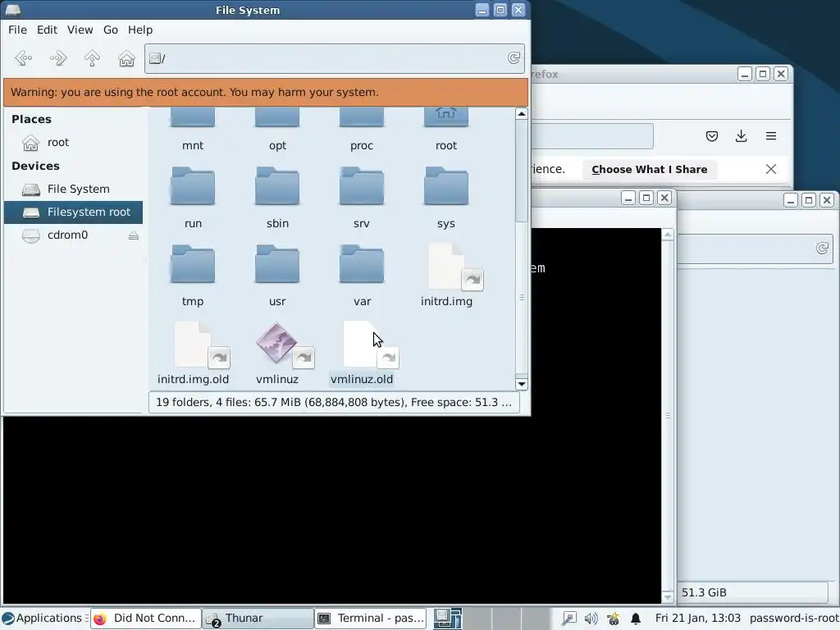Screen dimensions: 840x630
Task: Open the Help menu
Action: (139, 30)
